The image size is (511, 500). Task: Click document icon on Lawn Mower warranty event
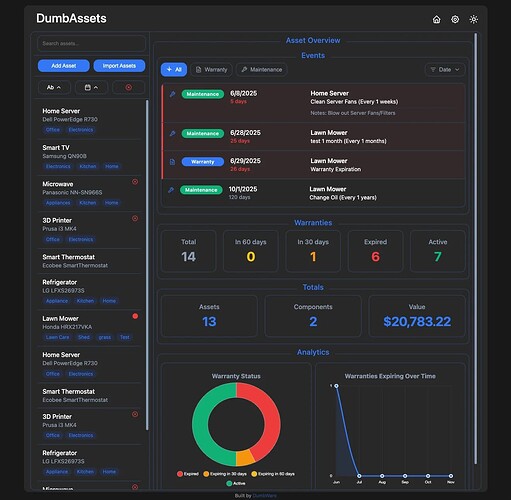coord(172,162)
